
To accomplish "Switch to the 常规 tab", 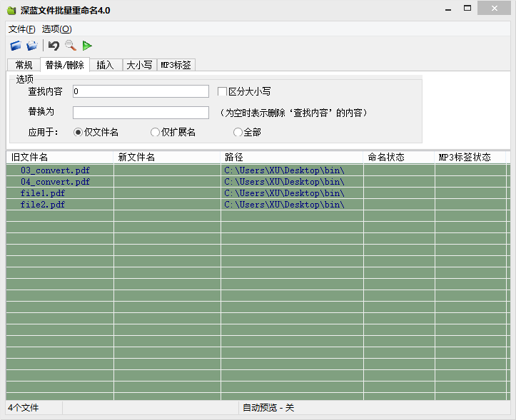I will [x=24, y=65].
